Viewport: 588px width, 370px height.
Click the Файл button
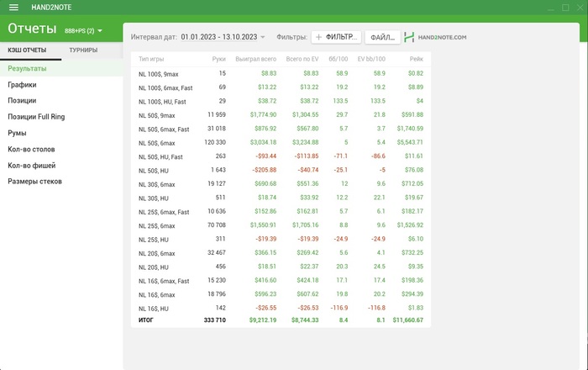point(382,37)
